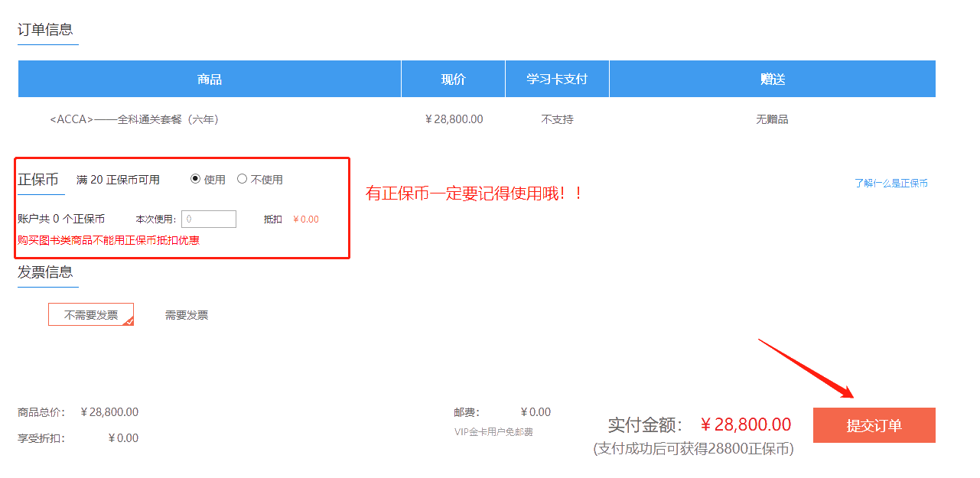The height and width of the screenshot is (478, 980).
Task: Click the 正保币 panel title
Action: tap(39, 180)
